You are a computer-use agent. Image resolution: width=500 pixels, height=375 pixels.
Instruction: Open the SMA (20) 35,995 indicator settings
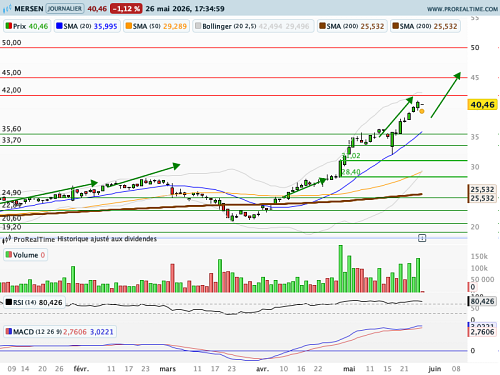click(x=87, y=26)
